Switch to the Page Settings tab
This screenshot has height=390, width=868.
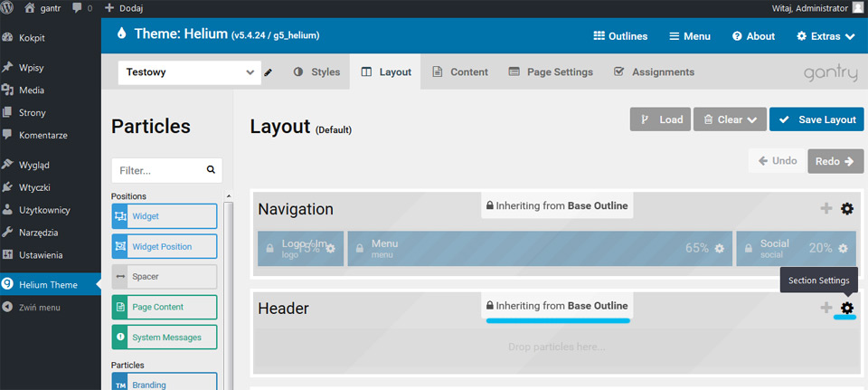(x=551, y=72)
